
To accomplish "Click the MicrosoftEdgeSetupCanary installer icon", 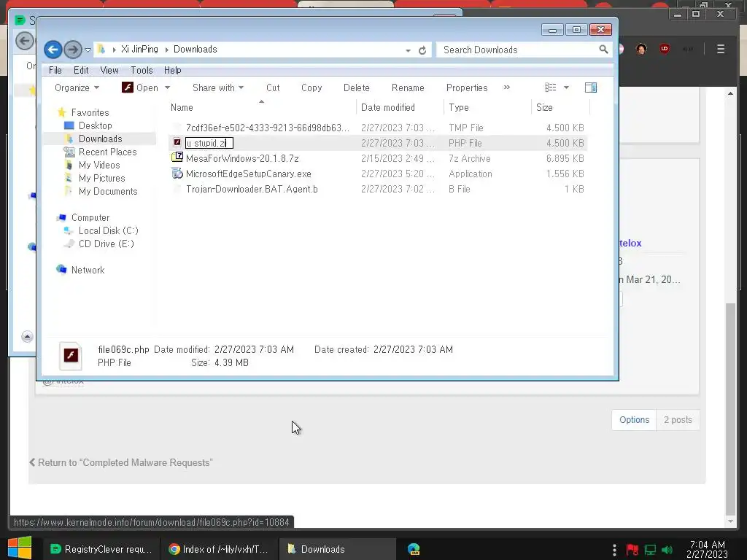I will click(177, 174).
